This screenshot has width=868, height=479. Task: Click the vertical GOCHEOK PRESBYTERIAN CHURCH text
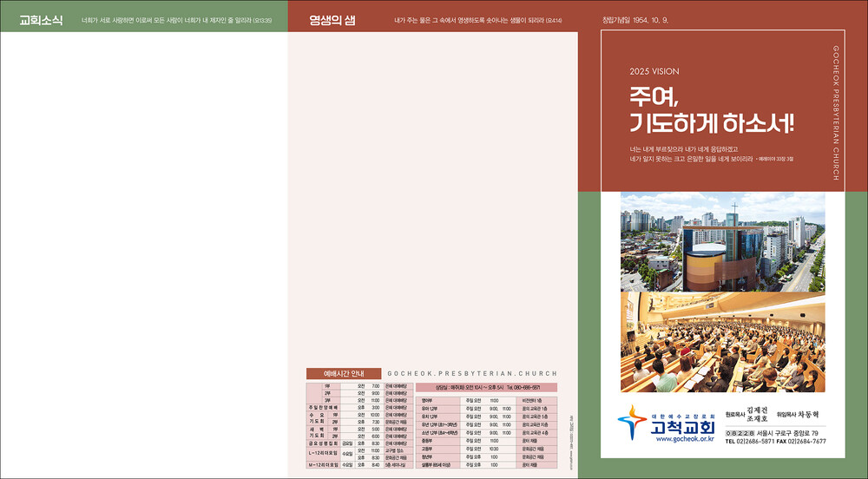(835, 113)
